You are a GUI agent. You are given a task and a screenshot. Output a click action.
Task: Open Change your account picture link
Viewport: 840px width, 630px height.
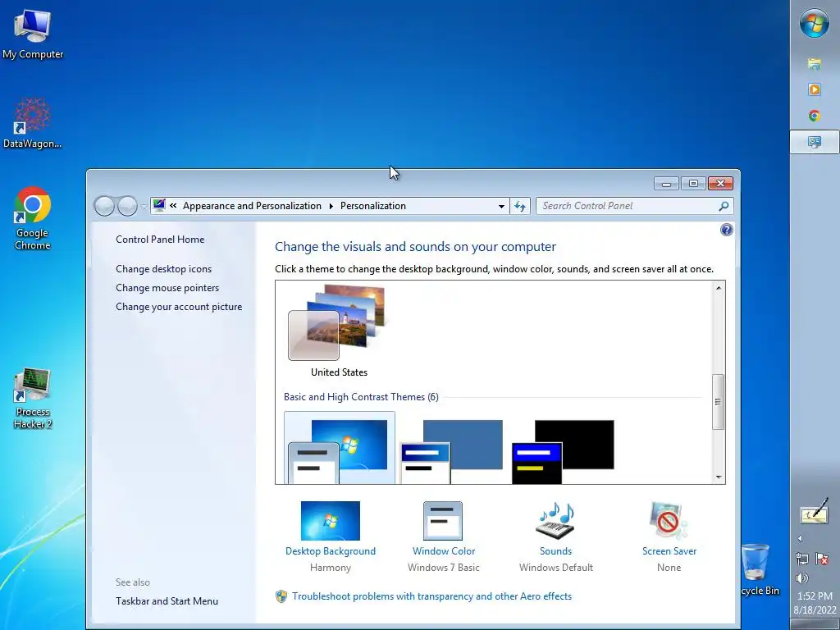(179, 307)
